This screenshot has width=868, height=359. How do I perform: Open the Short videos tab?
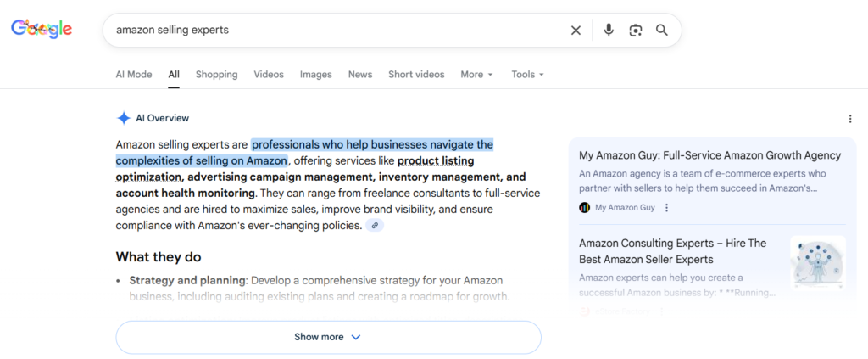coord(416,74)
